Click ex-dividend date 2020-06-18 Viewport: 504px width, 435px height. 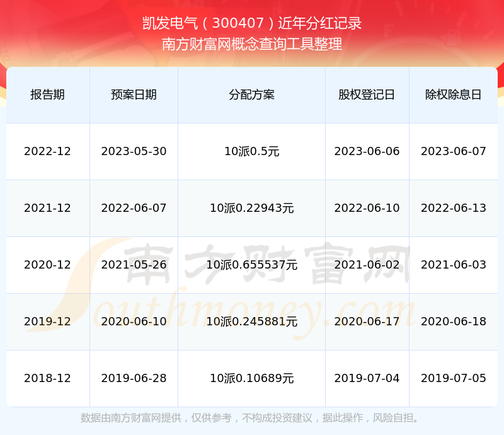coord(453,321)
